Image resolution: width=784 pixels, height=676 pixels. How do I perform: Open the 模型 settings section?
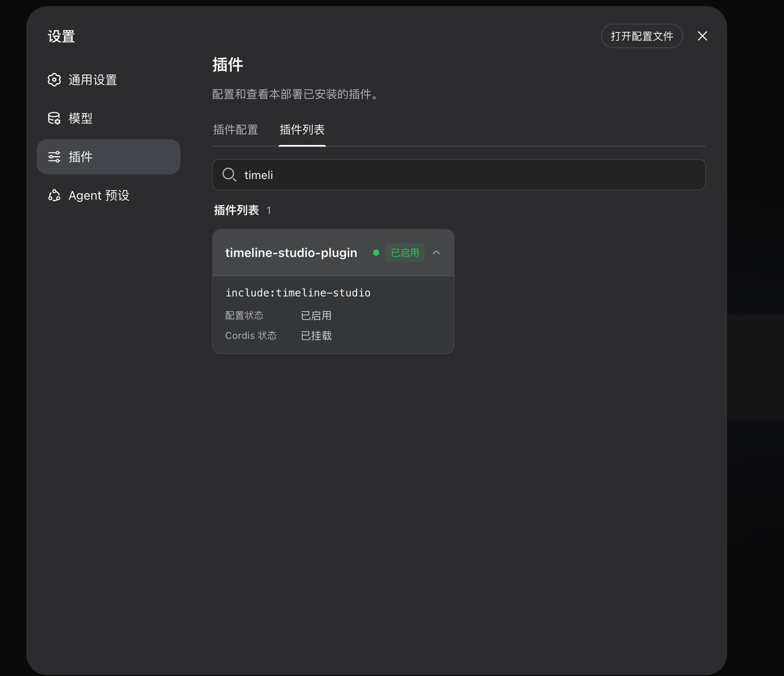point(109,118)
